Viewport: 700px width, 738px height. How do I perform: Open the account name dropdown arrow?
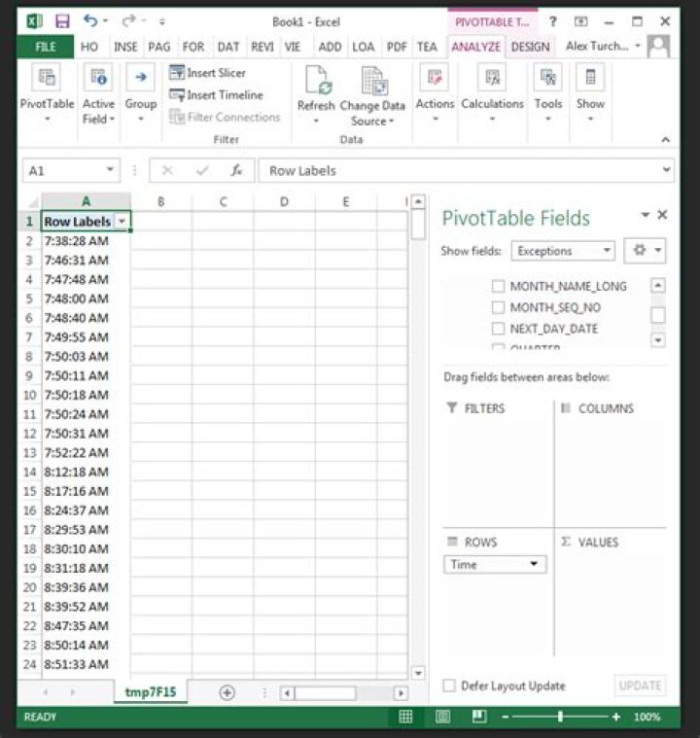pos(638,46)
